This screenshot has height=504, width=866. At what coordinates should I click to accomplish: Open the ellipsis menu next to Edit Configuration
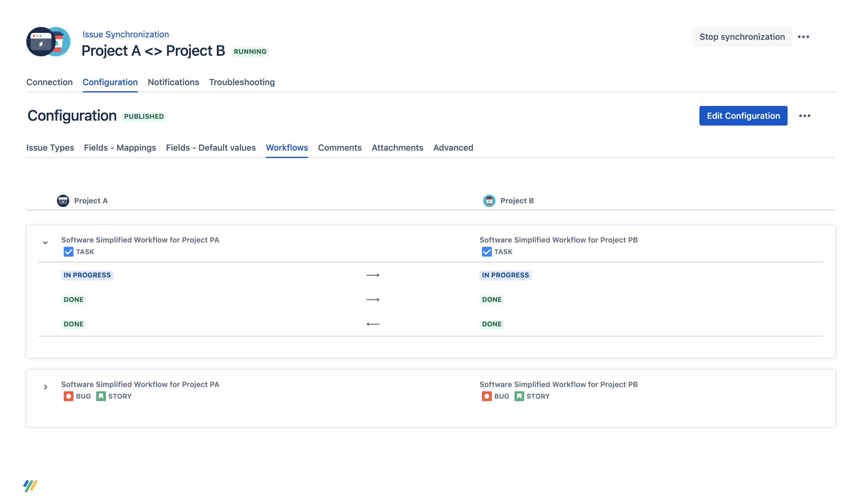pyautogui.click(x=805, y=116)
